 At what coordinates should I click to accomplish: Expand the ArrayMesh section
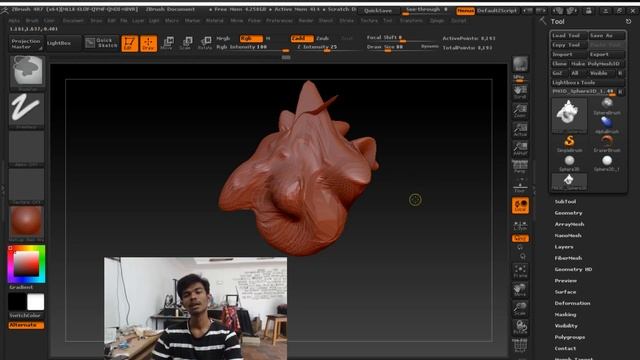click(569, 224)
